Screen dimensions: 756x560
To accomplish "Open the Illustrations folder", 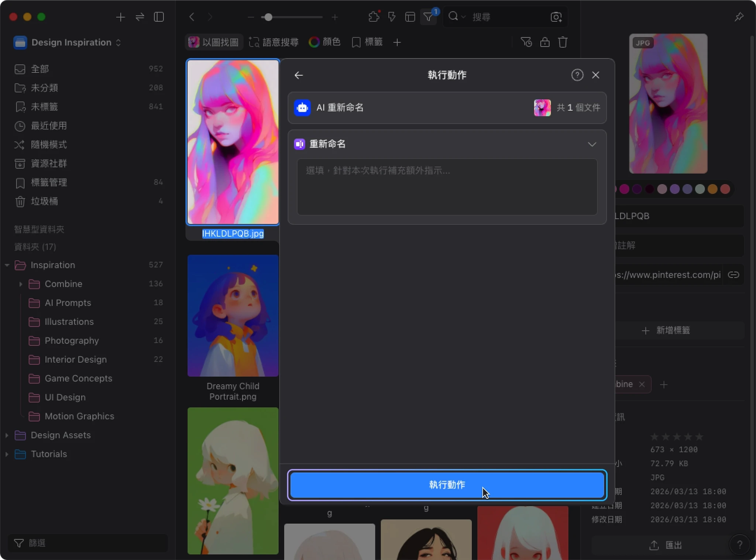I will point(69,322).
